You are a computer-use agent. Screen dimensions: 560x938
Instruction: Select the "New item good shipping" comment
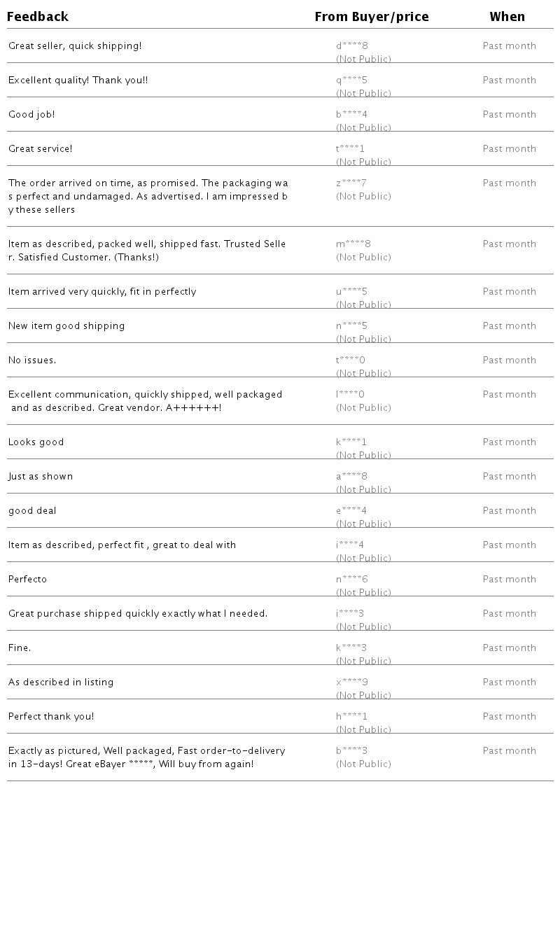coord(66,326)
